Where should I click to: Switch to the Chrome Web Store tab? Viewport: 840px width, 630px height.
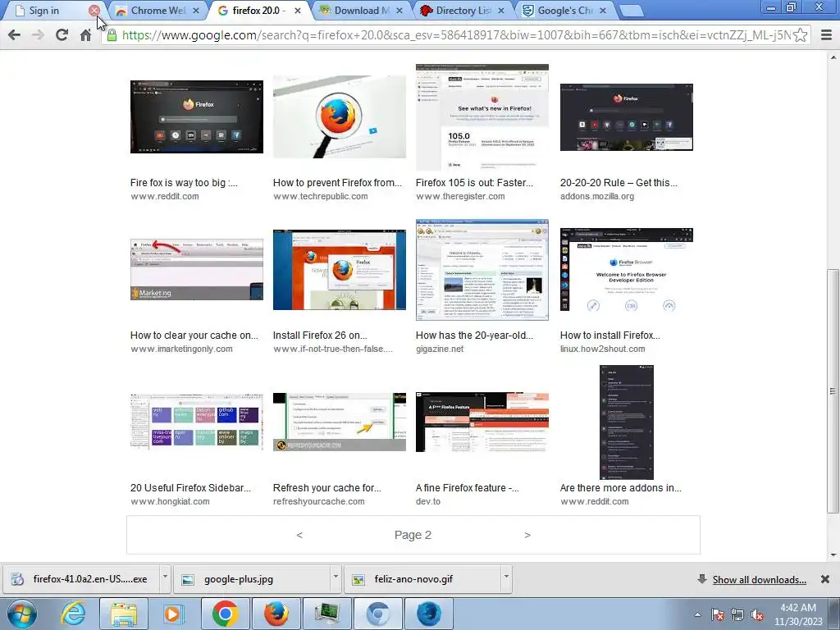pyautogui.click(x=157, y=10)
